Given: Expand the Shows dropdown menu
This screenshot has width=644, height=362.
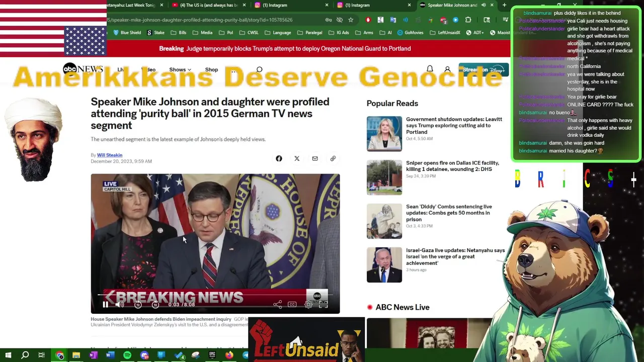Looking at the screenshot, I should click(180, 69).
